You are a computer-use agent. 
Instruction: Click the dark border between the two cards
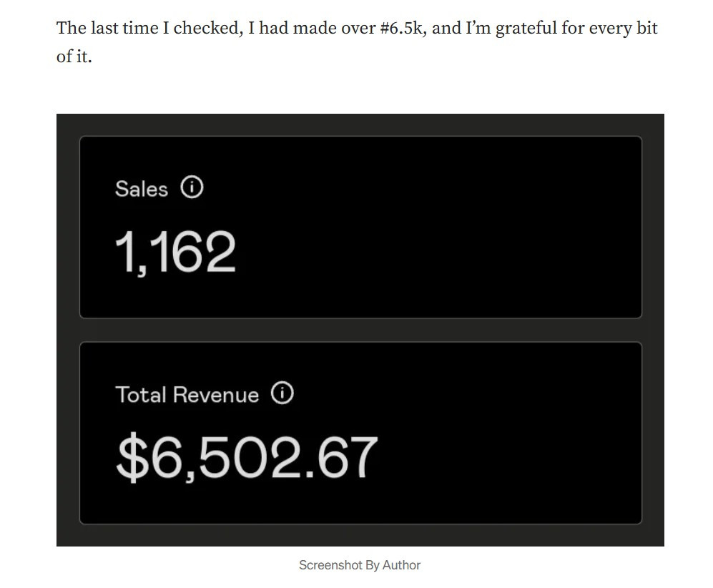pos(360,330)
